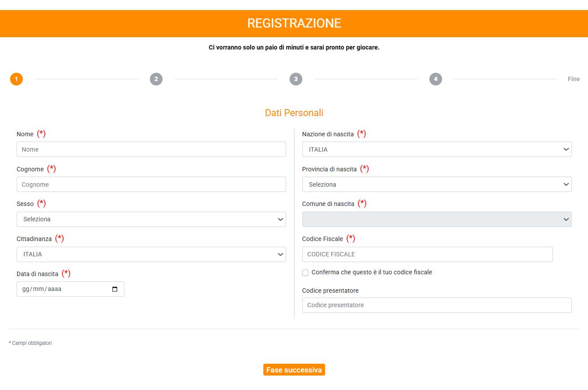The width and height of the screenshot is (588, 390).
Task: Click the active step 1 circle
Action: [16, 79]
